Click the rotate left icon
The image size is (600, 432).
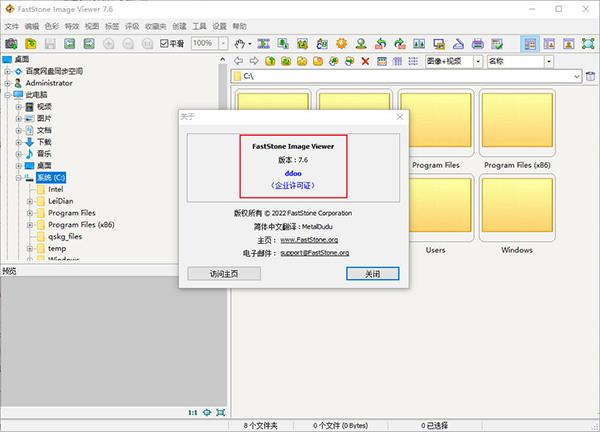pyautogui.click(x=381, y=43)
